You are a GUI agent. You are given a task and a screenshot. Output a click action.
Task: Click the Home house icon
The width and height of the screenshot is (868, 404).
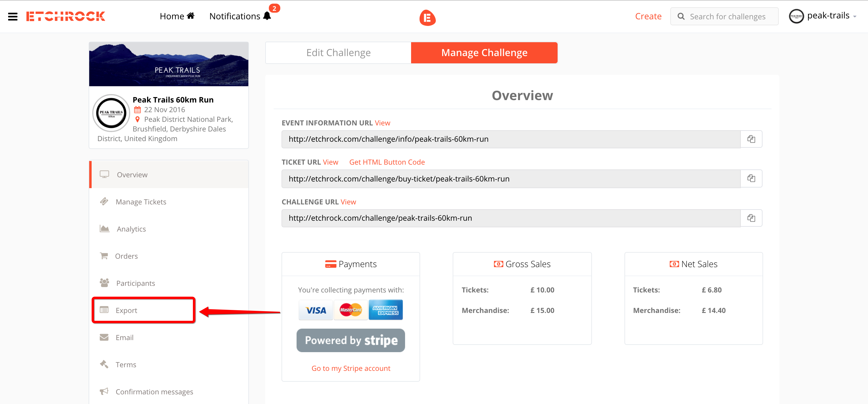[191, 16]
